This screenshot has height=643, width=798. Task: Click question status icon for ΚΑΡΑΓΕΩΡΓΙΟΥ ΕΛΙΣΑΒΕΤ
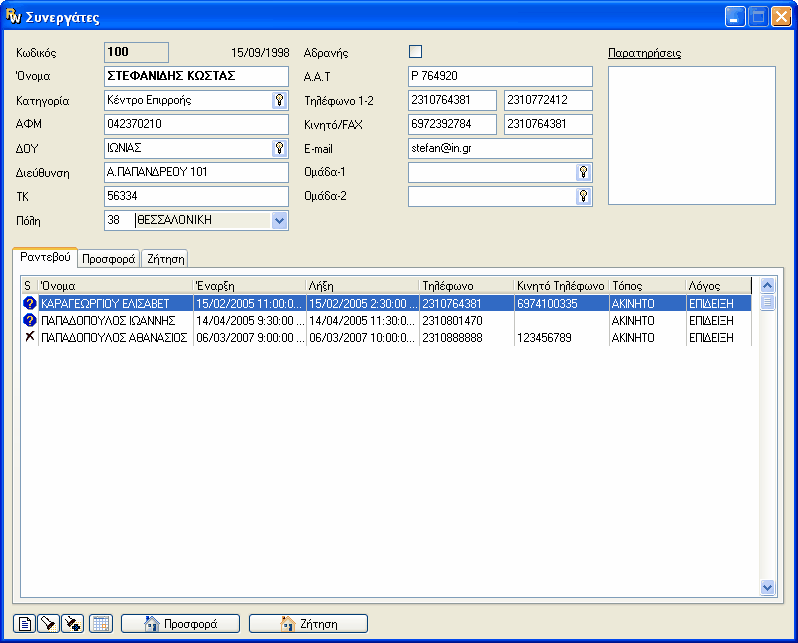30,303
